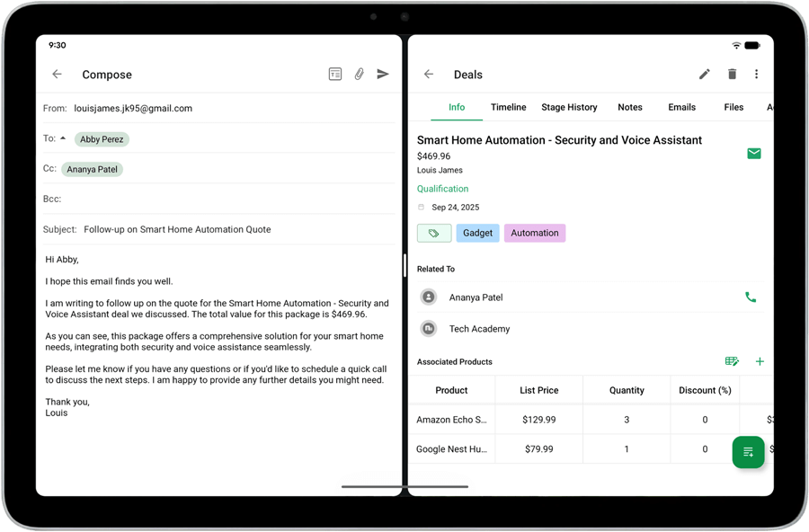Collapse the To recipients arrow

tap(63, 138)
